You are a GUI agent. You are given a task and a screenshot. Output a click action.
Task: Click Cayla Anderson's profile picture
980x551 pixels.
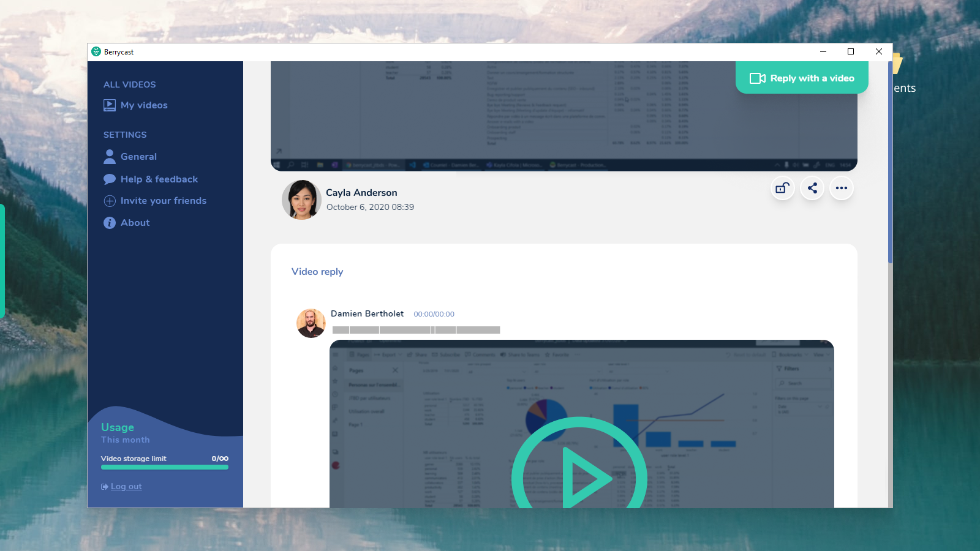click(301, 200)
